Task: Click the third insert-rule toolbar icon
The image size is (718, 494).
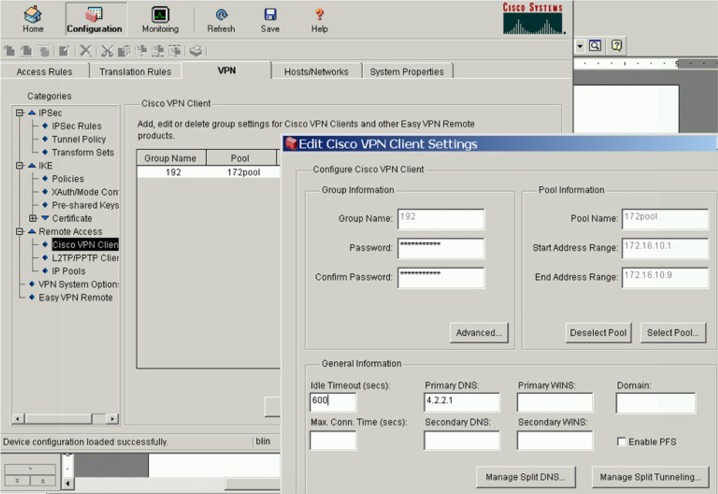Action: pos(44,51)
